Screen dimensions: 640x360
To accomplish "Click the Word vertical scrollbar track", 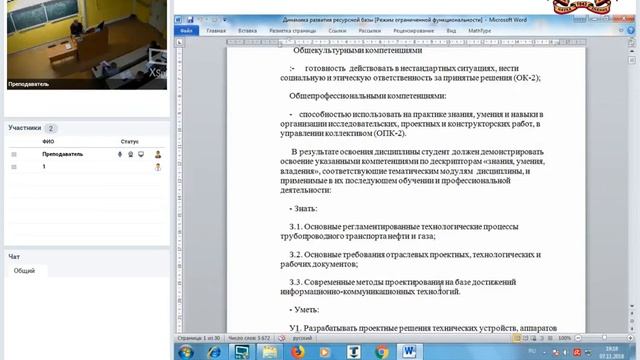I will coord(631,180).
